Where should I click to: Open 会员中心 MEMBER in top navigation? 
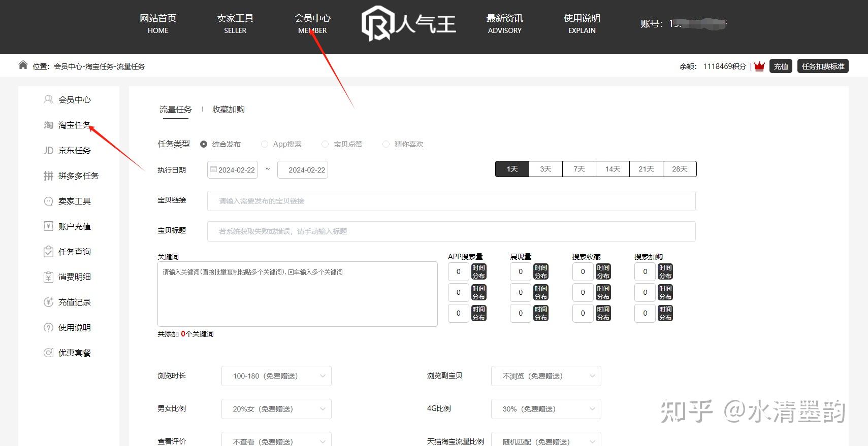[312, 23]
